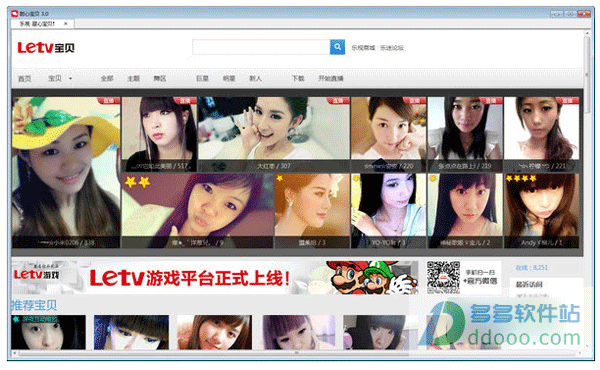Open the 温美妞 / 3 room thumbnail
Image resolution: width=600 pixels, height=370 pixels.
(312, 211)
